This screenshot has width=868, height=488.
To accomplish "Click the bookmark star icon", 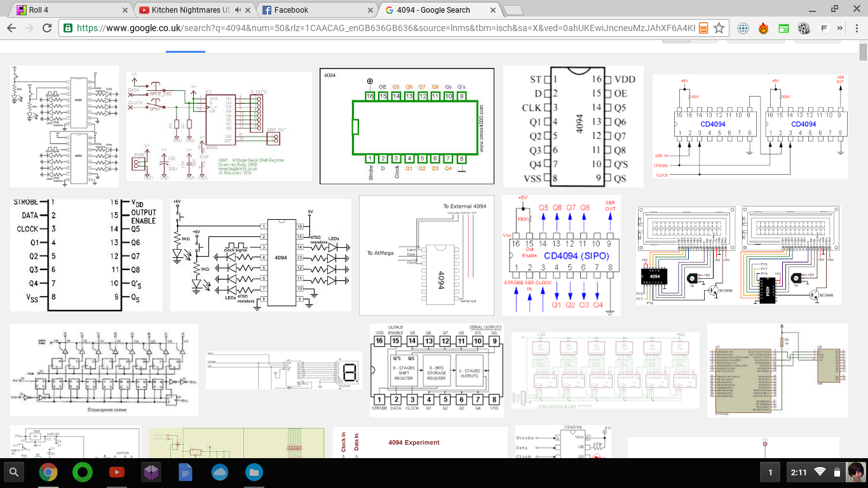I will point(719,28).
